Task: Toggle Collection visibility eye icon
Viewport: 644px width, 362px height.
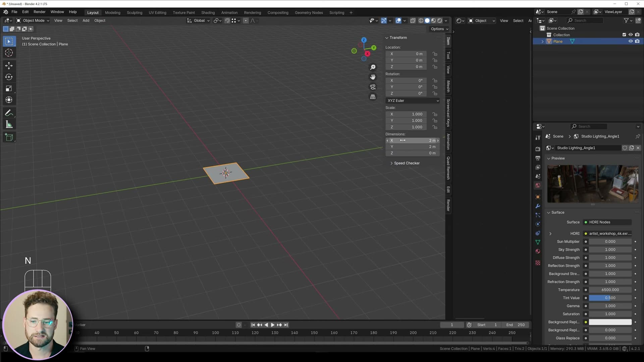Action: 631,35
